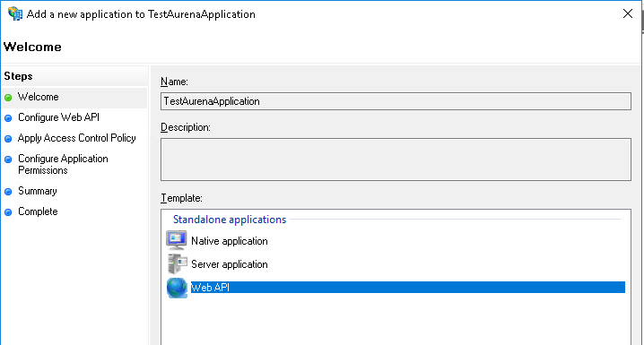This screenshot has width=644, height=345.
Task: Select the highlighted Web API template
Action: pos(408,287)
